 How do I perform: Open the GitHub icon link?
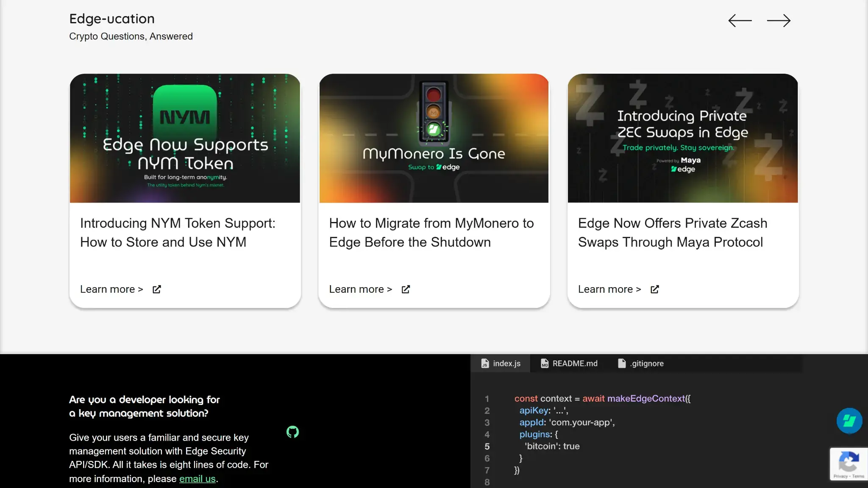[x=292, y=432]
